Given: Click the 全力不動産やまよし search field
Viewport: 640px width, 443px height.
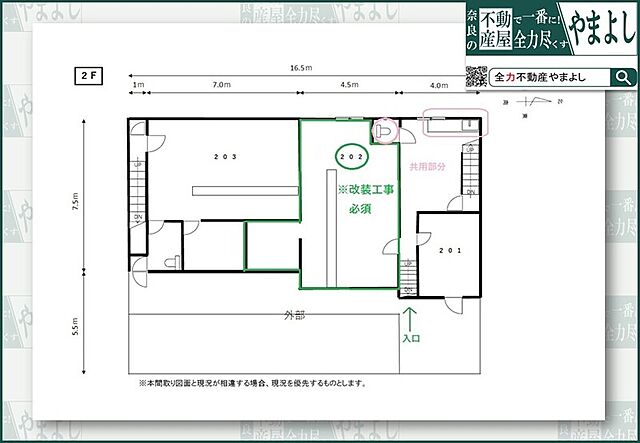Looking at the screenshot, I should click(x=550, y=77).
